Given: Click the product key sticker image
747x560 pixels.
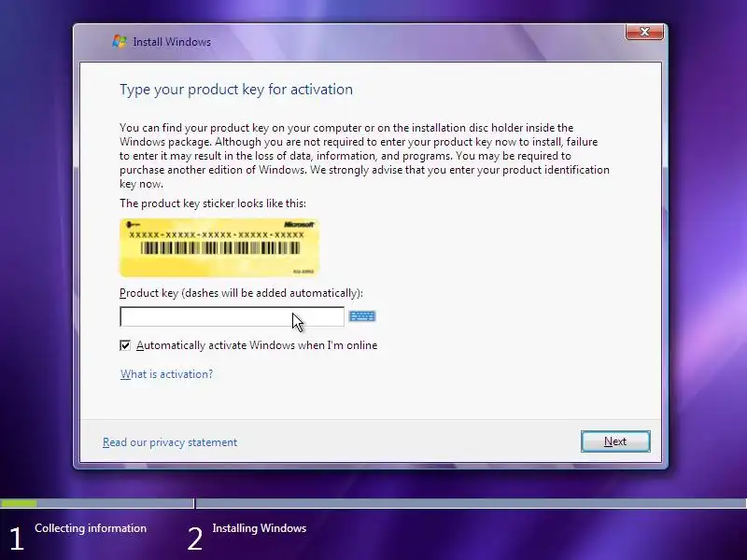Looking at the screenshot, I should pyautogui.click(x=219, y=247).
